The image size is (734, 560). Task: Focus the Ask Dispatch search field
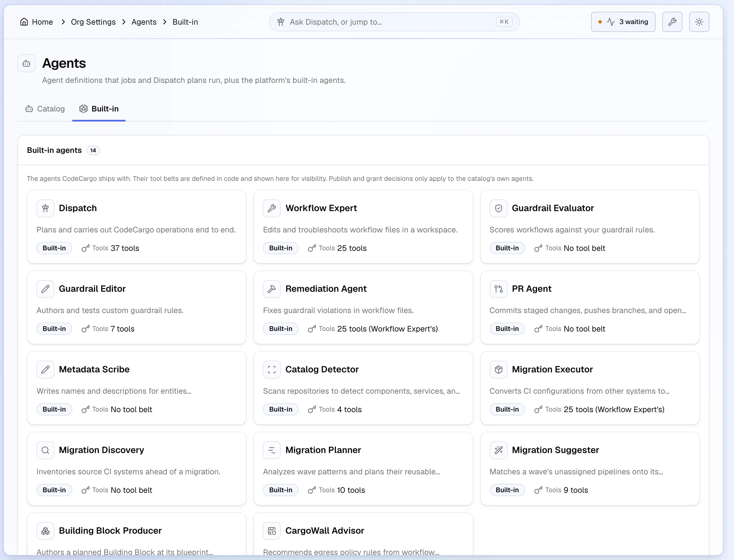pyautogui.click(x=394, y=22)
